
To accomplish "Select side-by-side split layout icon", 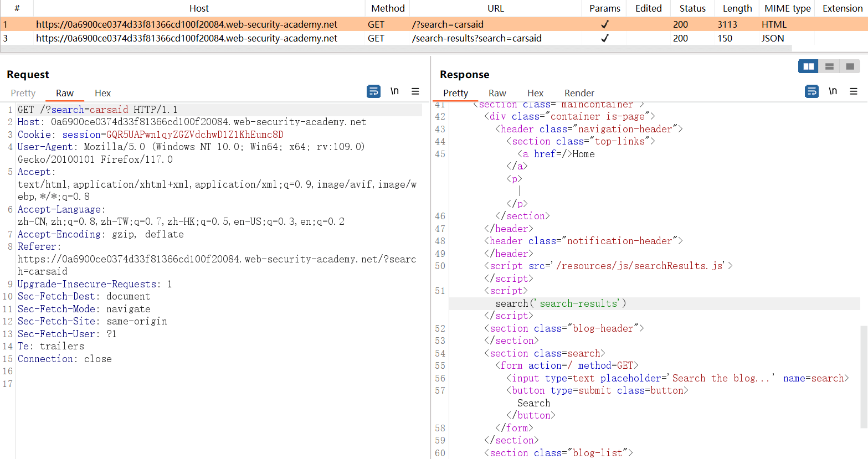I will 808,66.
